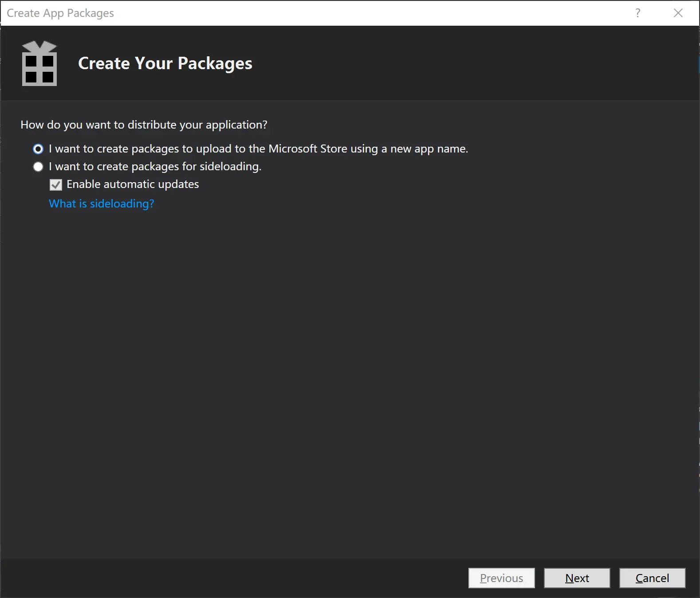Close the Create App Packages dialog
This screenshot has height=598, width=700.
[x=678, y=13]
